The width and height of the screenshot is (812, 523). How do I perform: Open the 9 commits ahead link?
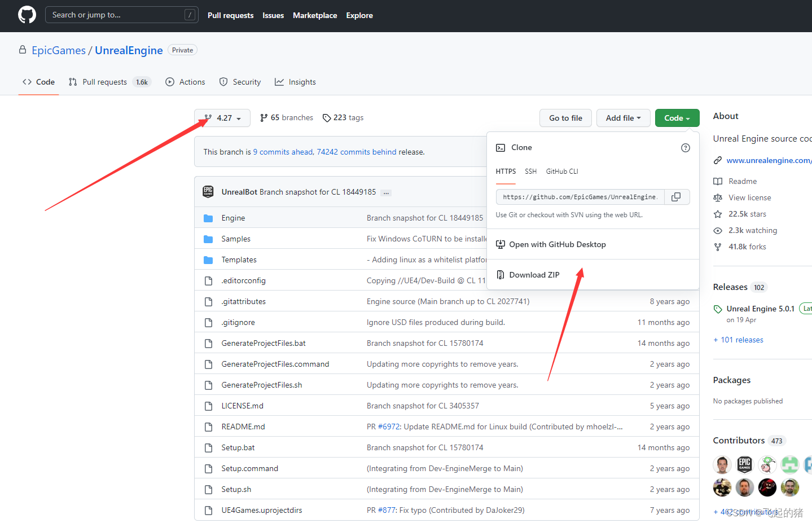tap(283, 152)
